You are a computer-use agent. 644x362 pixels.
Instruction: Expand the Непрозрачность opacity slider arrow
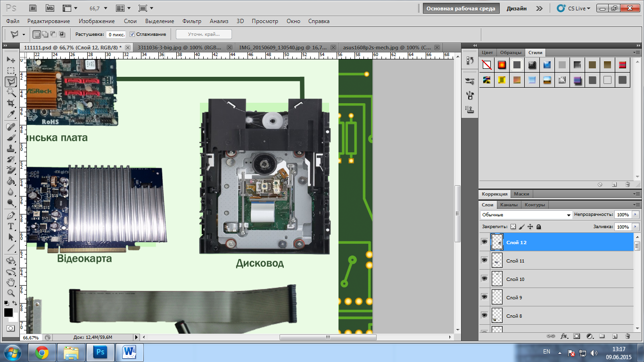coord(635,215)
